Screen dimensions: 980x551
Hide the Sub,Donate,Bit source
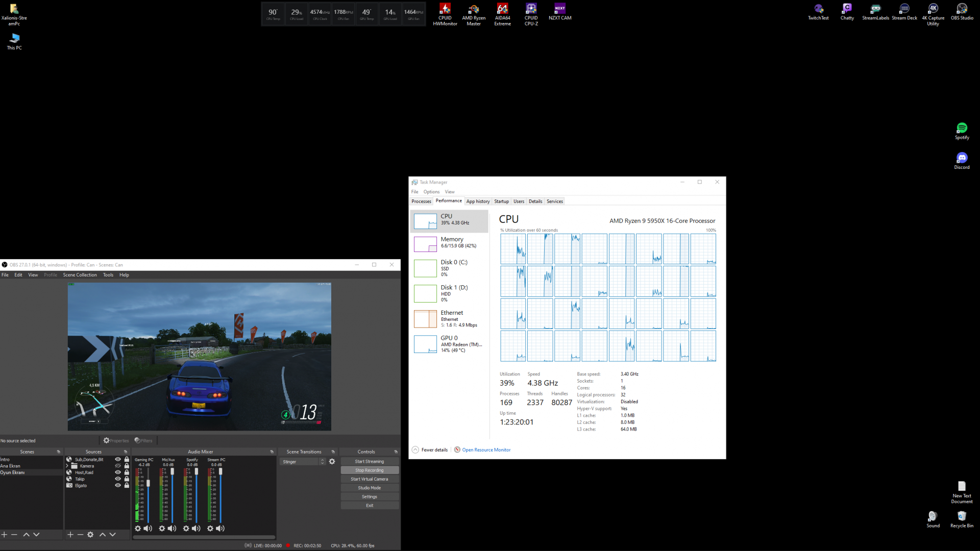point(118,460)
